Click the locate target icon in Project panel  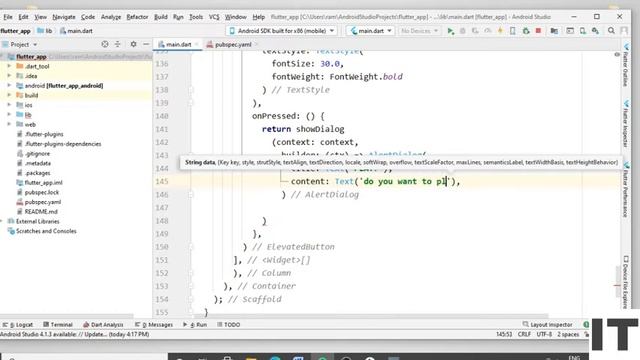[x=105, y=44]
